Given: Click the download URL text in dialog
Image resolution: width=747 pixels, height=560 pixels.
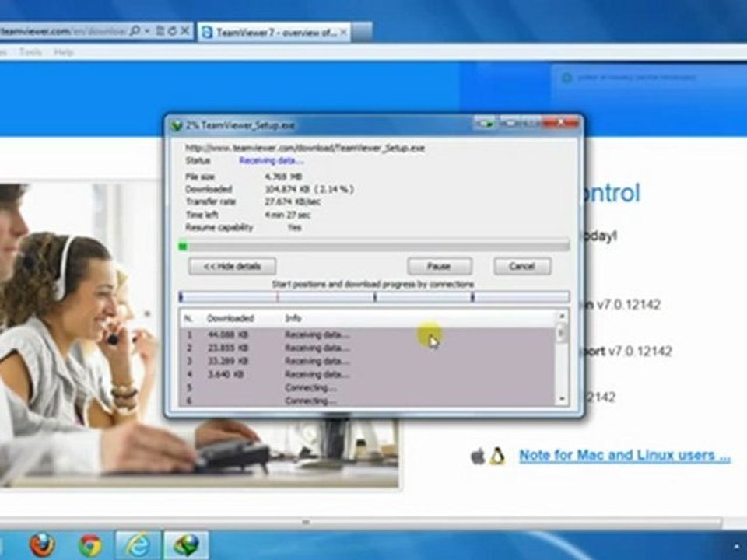Looking at the screenshot, I should click(305, 148).
